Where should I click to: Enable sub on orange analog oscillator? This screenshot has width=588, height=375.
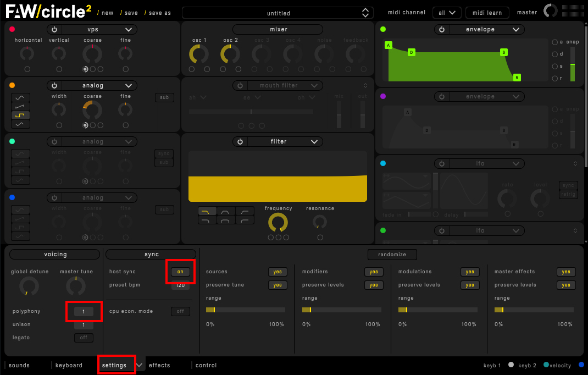pyautogui.click(x=164, y=97)
